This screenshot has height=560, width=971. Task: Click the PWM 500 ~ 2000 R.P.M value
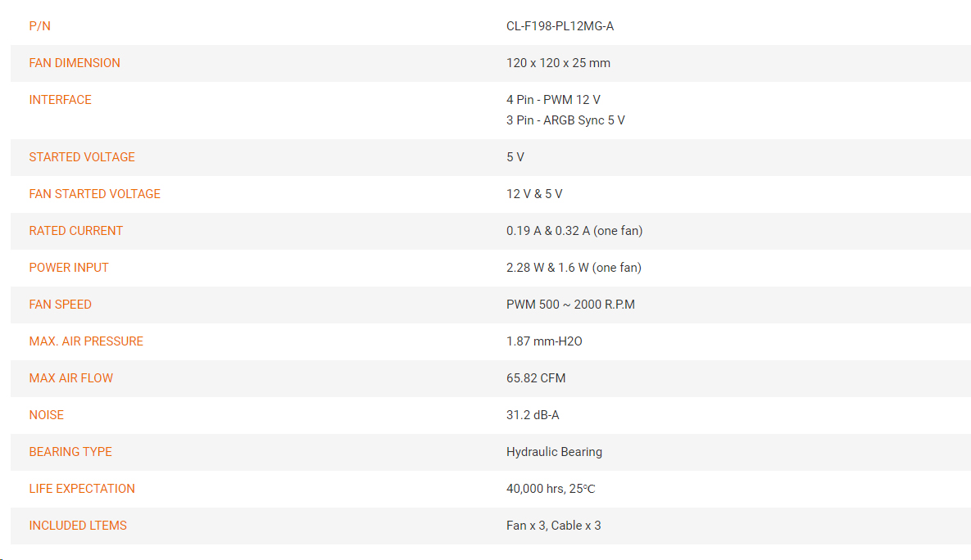(570, 305)
